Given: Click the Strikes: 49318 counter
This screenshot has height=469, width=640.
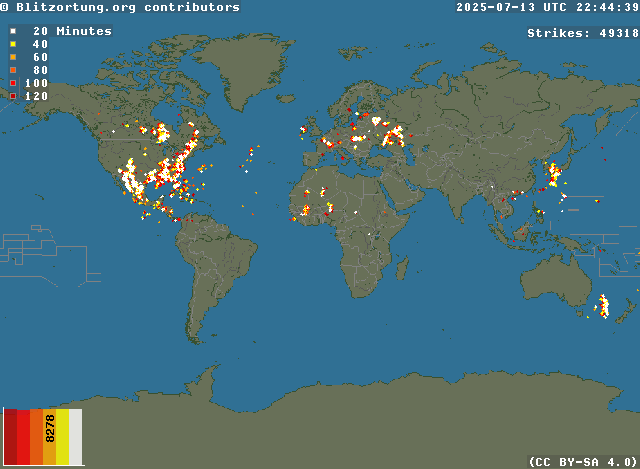Looking at the screenshot, I should [x=583, y=33].
